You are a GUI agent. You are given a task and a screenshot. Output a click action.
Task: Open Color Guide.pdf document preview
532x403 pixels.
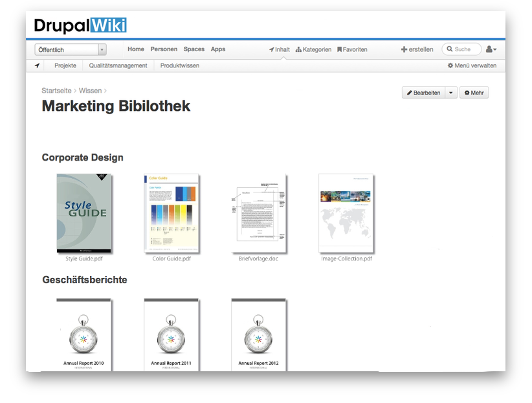point(172,213)
